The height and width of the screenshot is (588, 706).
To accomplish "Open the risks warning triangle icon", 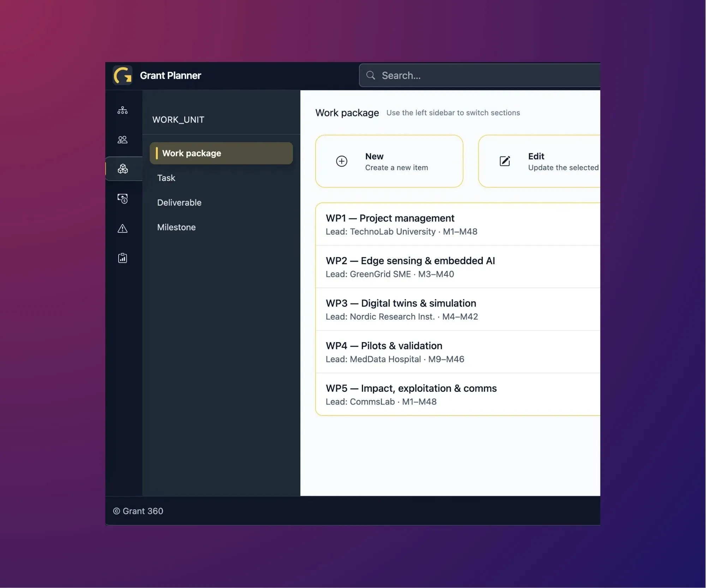I will coord(122,229).
